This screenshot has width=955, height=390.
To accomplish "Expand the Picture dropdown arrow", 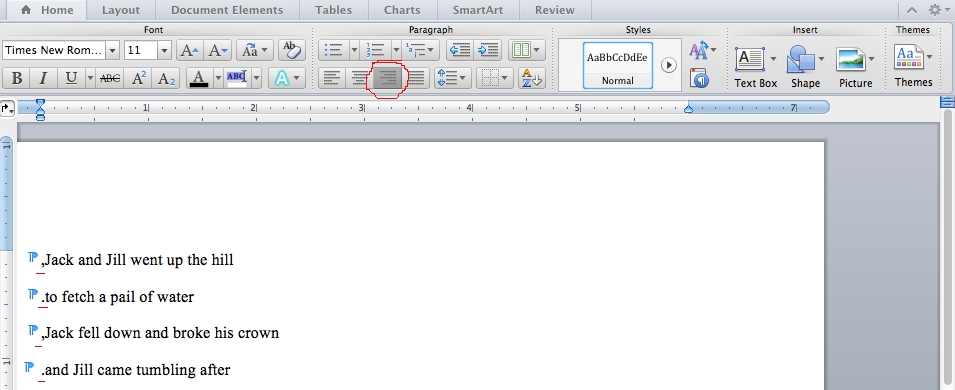I will [x=871, y=59].
